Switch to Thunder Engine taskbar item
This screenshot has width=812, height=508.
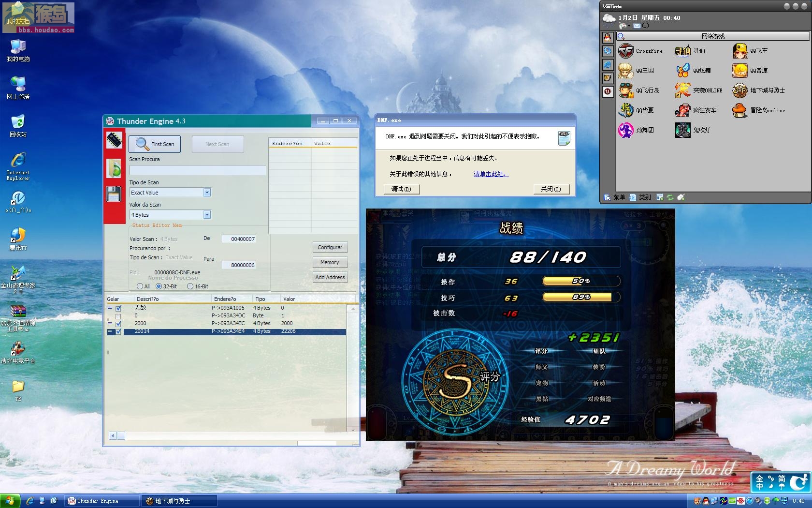click(102, 501)
